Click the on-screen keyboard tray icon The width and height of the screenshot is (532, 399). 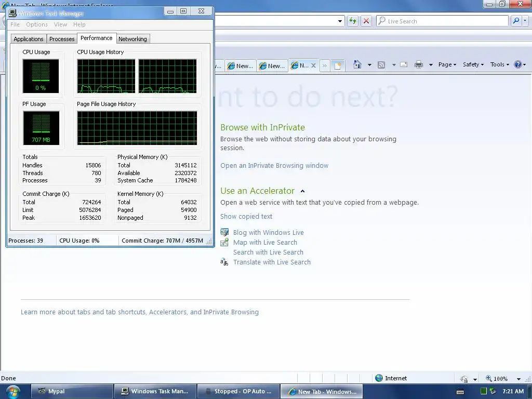[x=460, y=392]
